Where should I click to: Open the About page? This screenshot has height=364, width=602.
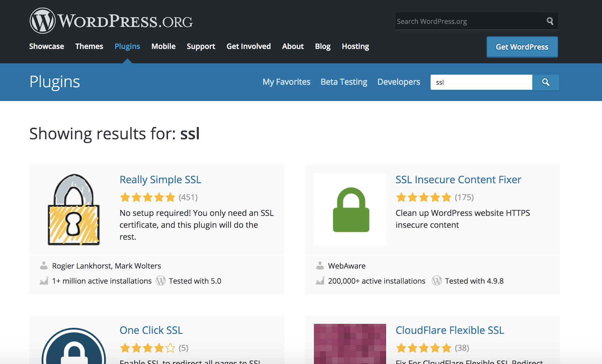tap(293, 46)
